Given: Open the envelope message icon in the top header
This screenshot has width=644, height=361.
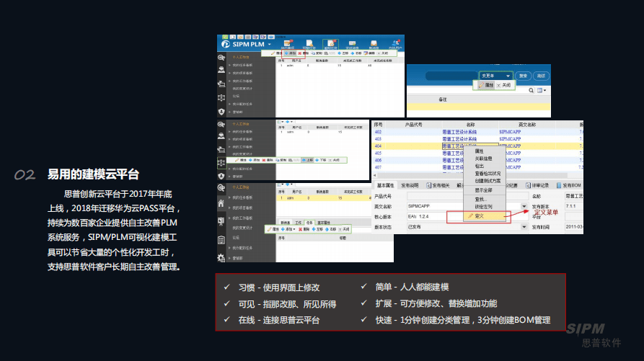Looking at the screenshot, I should (352, 43).
